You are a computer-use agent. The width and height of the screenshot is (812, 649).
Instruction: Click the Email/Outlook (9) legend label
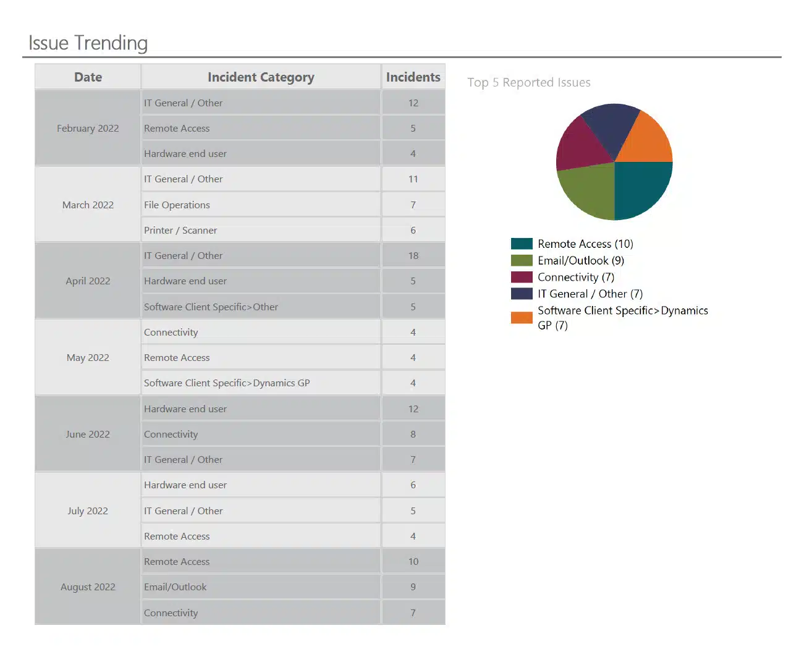pyautogui.click(x=581, y=260)
